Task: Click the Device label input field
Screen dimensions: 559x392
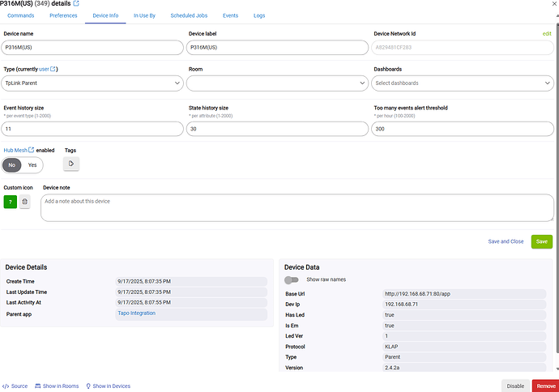Action: click(x=277, y=48)
